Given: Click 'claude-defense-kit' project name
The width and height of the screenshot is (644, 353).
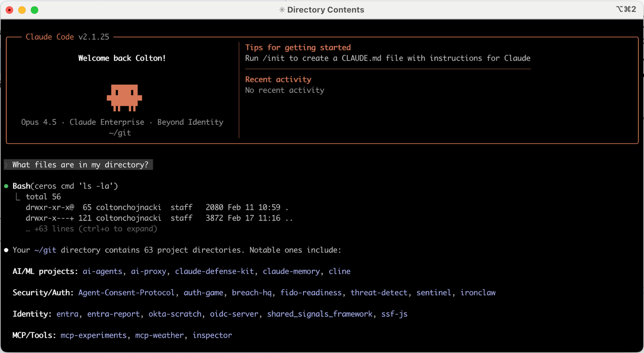Looking at the screenshot, I should [x=215, y=271].
